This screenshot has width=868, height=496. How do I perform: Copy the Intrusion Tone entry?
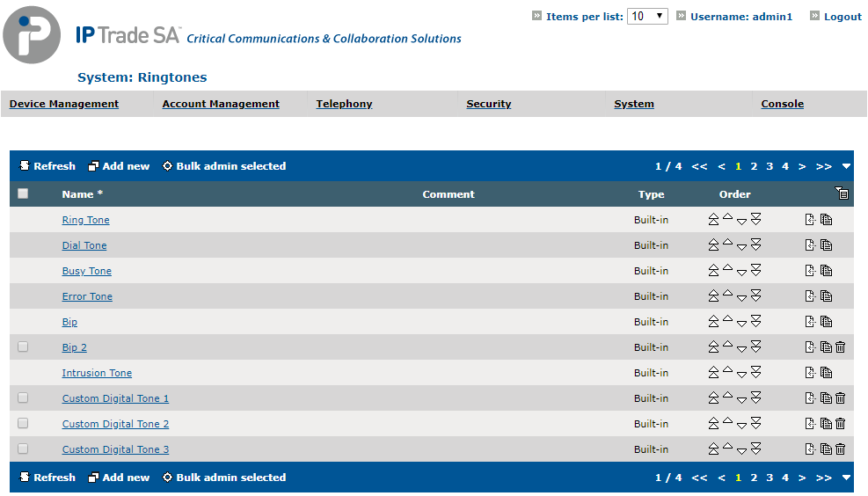tap(827, 373)
